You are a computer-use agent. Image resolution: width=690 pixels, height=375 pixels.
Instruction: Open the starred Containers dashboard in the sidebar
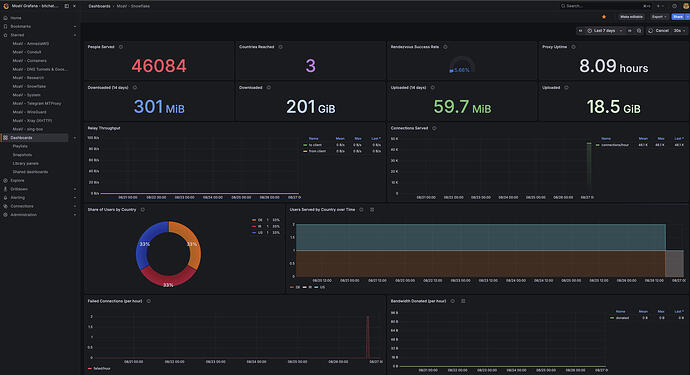(29, 61)
